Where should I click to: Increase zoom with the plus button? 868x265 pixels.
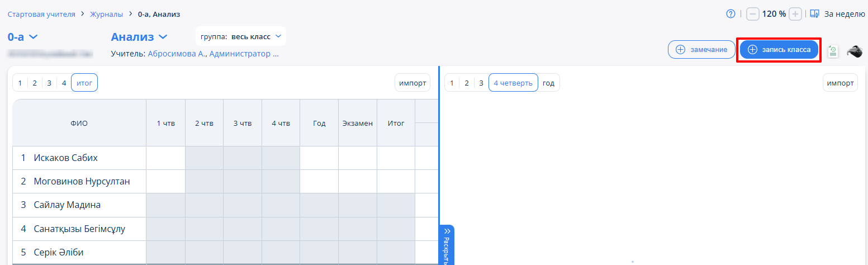(x=795, y=14)
